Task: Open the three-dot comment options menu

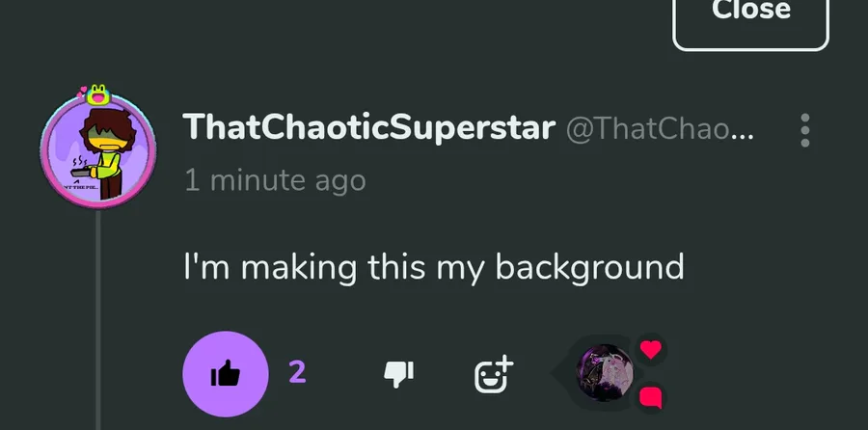Action: (805, 130)
